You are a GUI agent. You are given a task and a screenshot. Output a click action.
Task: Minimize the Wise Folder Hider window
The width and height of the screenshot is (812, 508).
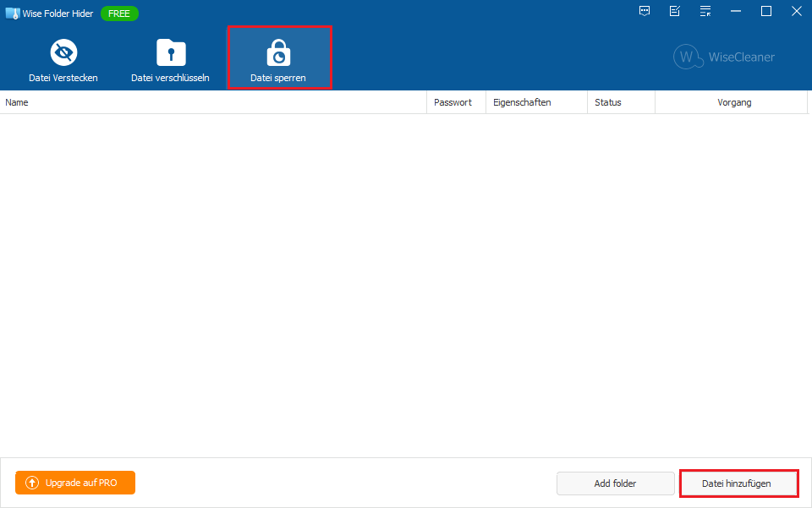point(736,11)
